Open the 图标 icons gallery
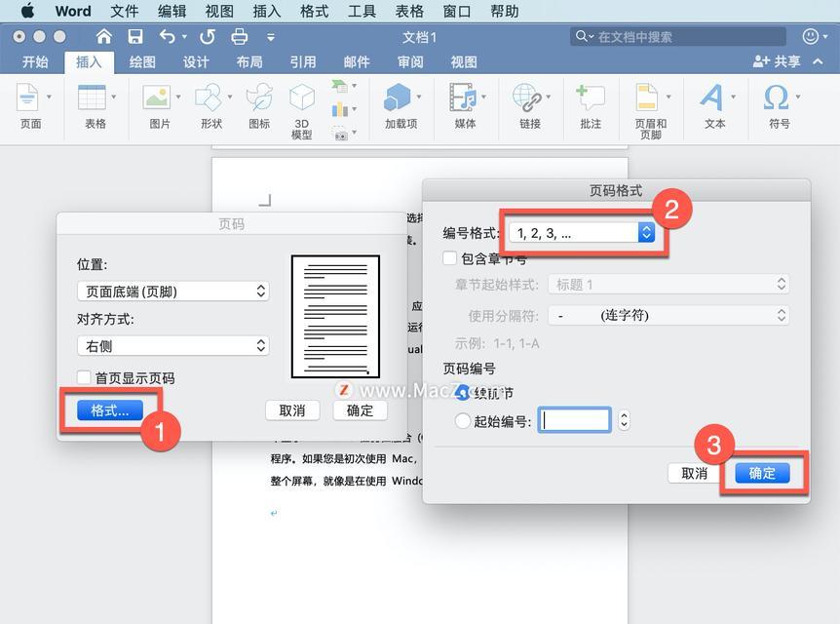The height and width of the screenshot is (624, 840). tap(259, 97)
